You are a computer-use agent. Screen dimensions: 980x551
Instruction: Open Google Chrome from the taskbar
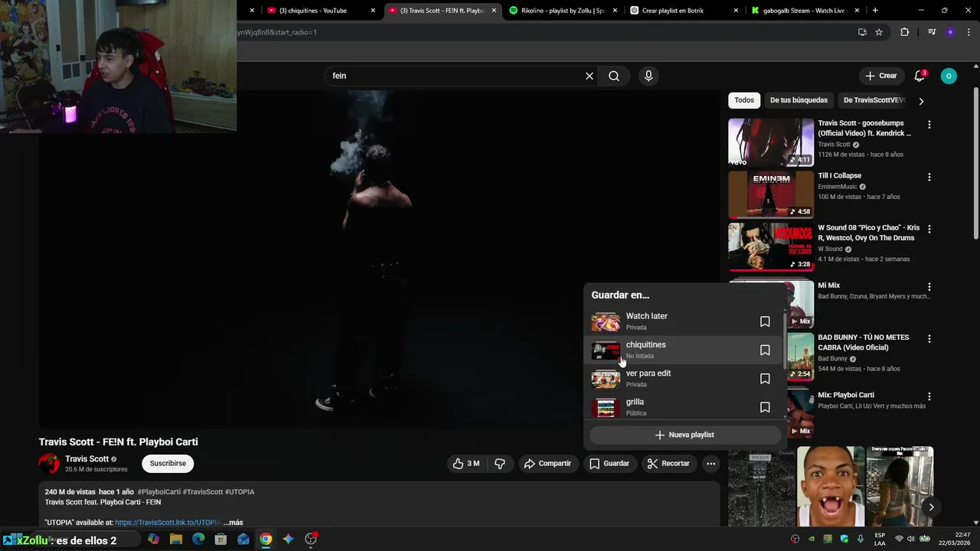pyautogui.click(x=266, y=540)
